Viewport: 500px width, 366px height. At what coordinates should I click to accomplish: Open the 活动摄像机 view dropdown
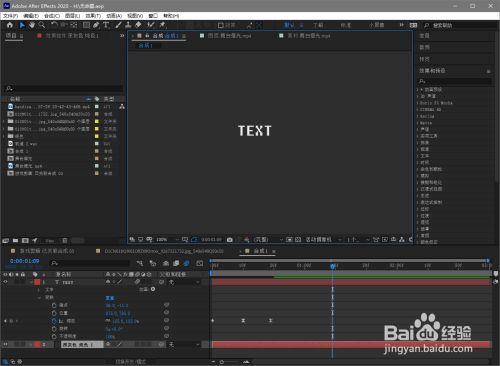click(x=324, y=240)
